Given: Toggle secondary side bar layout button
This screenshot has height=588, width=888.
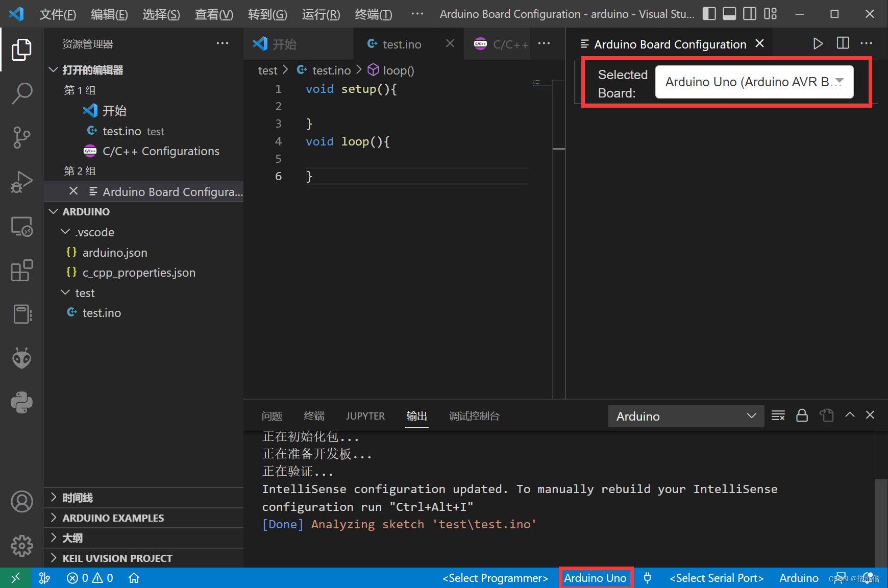Looking at the screenshot, I should tap(750, 14).
